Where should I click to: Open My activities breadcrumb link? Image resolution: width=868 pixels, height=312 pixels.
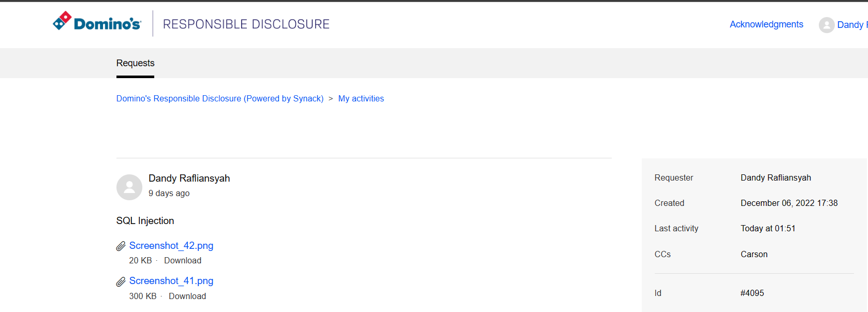pos(361,98)
